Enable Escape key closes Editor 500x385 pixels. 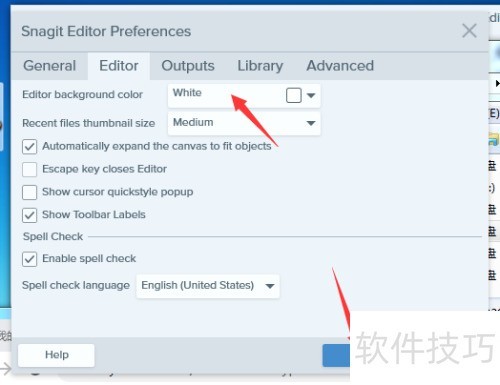[x=29, y=169]
